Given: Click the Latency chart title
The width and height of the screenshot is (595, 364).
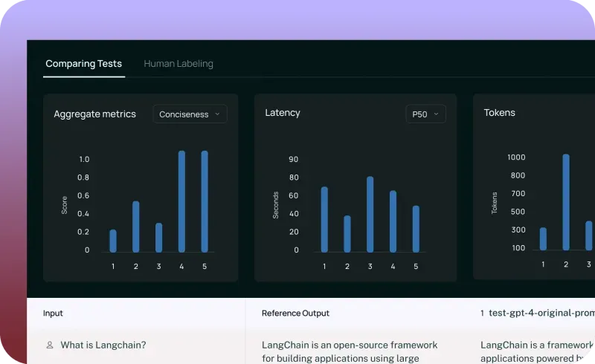Looking at the screenshot, I should pos(283,113).
